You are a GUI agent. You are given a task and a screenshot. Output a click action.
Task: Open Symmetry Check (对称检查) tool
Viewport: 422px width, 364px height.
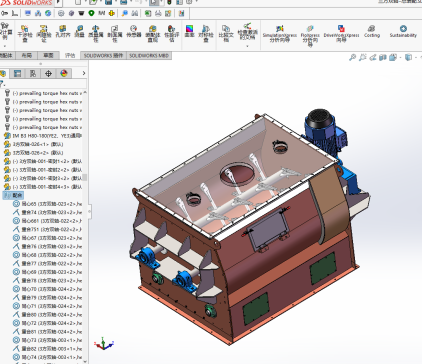coord(206,33)
